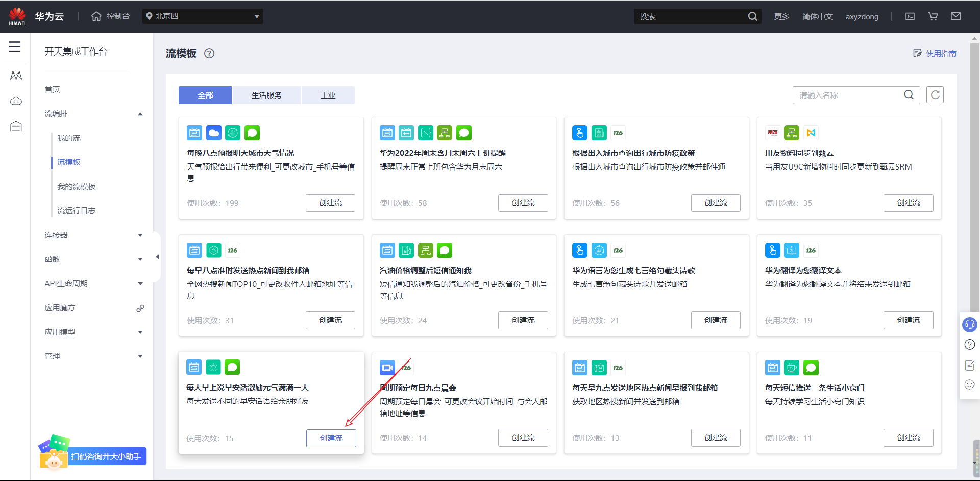
Task: Open 流模板 in the sidebar
Action: [x=69, y=162]
